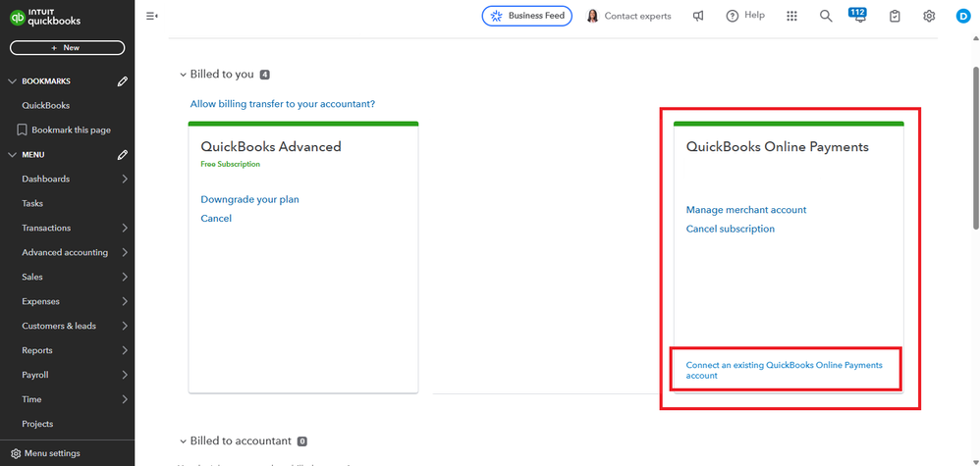Click the Intuit QuickBooks logo
Screen dimensions: 980x466
click(45, 18)
